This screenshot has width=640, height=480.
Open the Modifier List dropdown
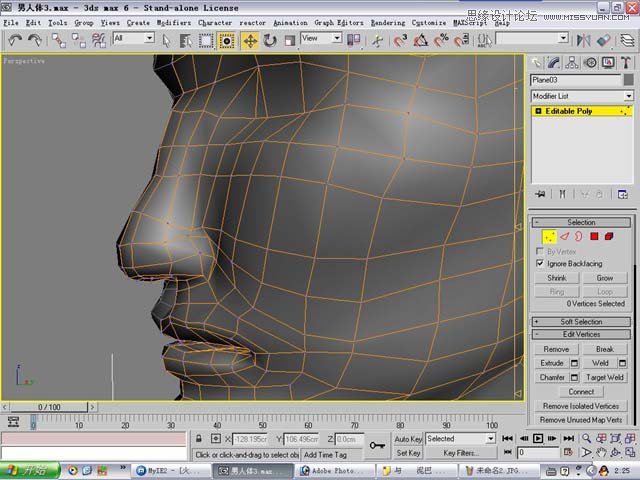pos(582,96)
